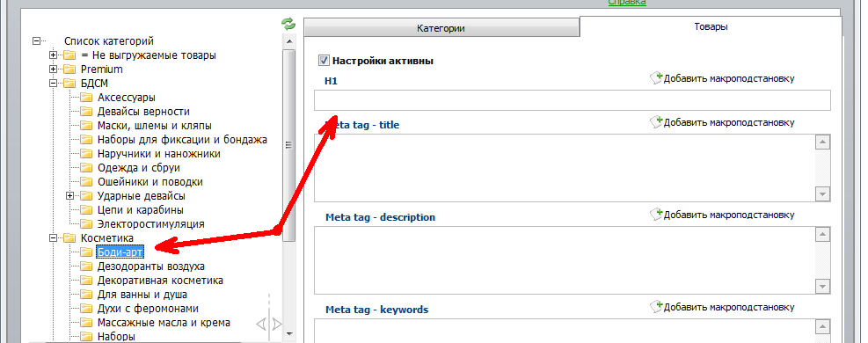The width and height of the screenshot is (868, 343).
Task: Click folder icon of Ударные девайсы
Action: click(x=86, y=196)
